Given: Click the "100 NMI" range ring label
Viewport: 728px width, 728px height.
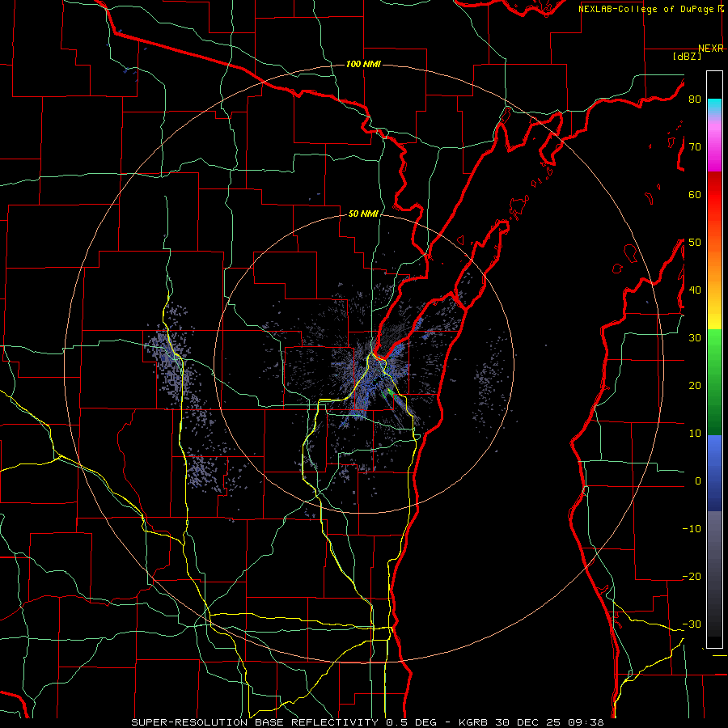Looking at the screenshot, I should (363, 64).
